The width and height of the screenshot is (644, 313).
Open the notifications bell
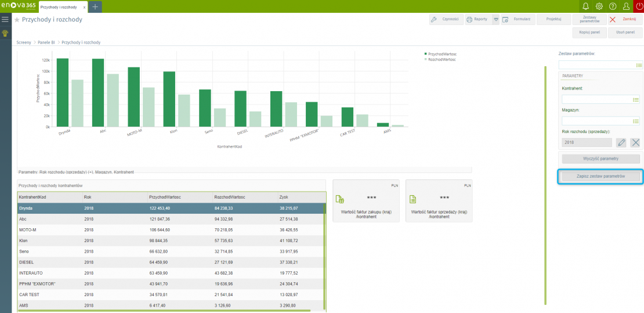585,6
